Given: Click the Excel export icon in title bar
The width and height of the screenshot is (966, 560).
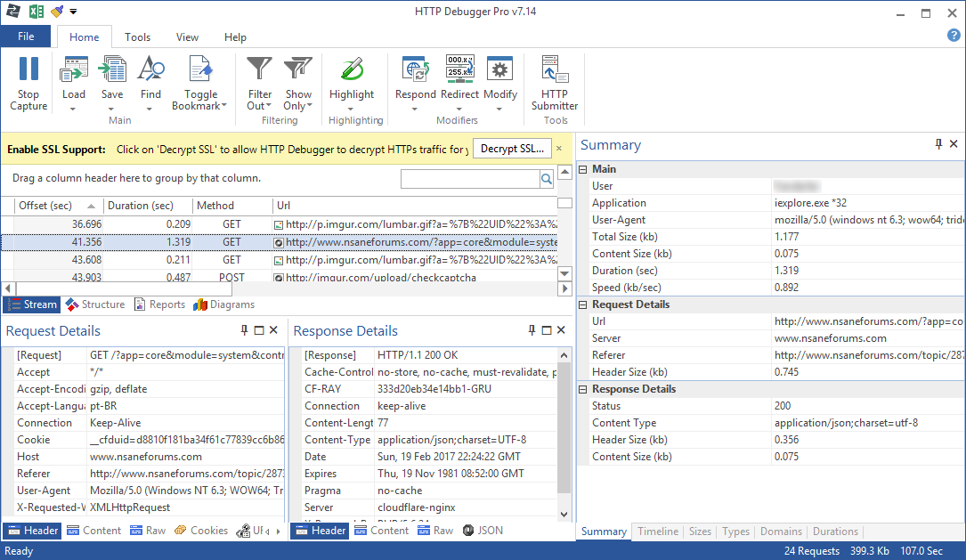Looking at the screenshot, I should point(37,11).
